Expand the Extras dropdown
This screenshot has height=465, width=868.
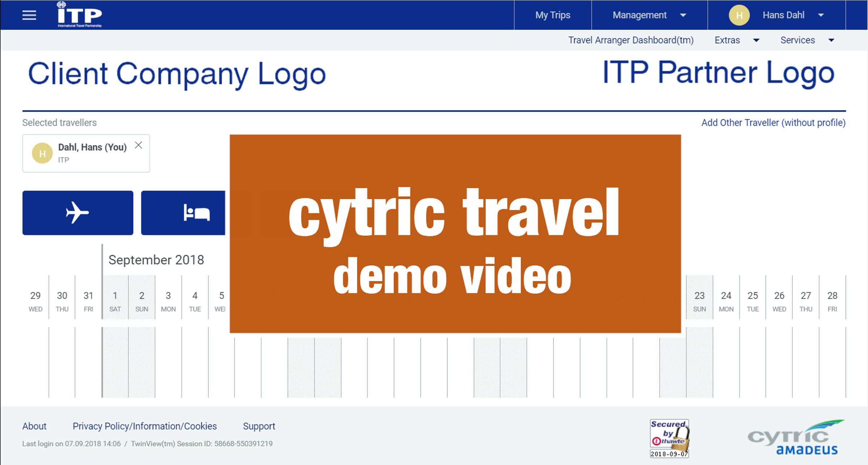(737, 40)
